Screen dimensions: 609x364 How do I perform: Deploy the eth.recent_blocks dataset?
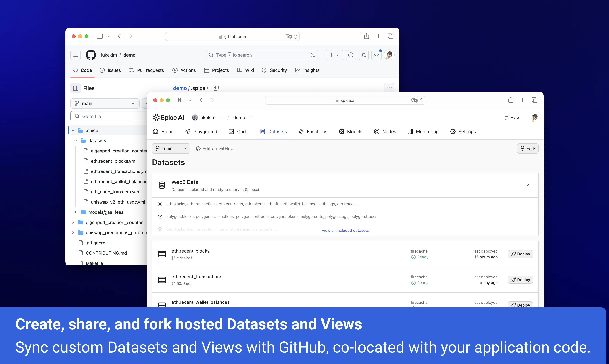tap(520, 254)
